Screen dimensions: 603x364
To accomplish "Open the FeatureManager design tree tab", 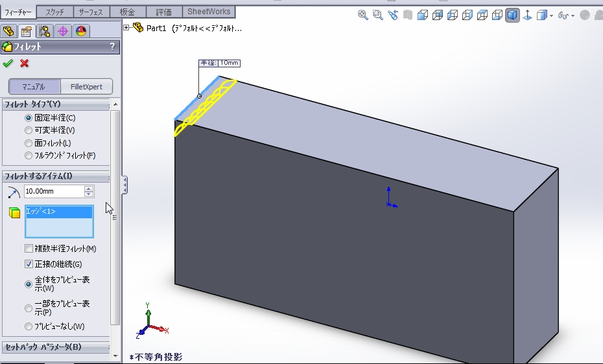I will click(x=9, y=31).
